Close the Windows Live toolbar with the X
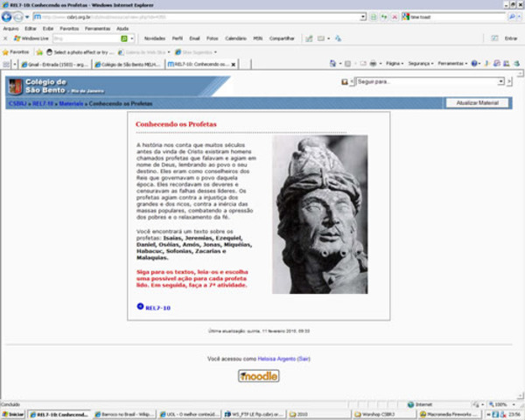 (5, 38)
